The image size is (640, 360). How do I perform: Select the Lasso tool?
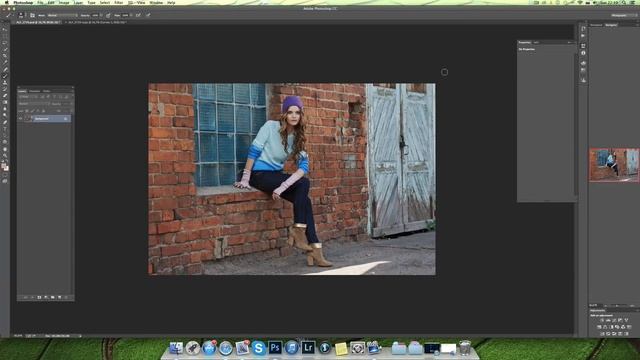[x=5, y=43]
